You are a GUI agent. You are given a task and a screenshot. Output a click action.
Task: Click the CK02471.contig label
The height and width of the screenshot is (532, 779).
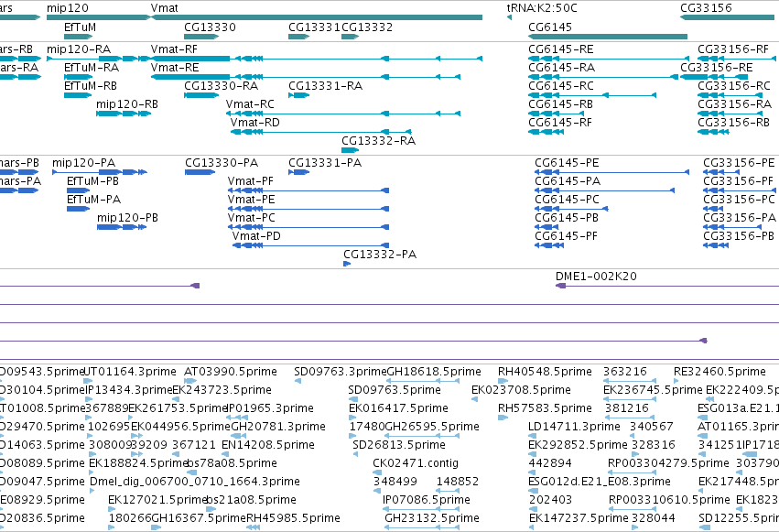[x=416, y=463]
